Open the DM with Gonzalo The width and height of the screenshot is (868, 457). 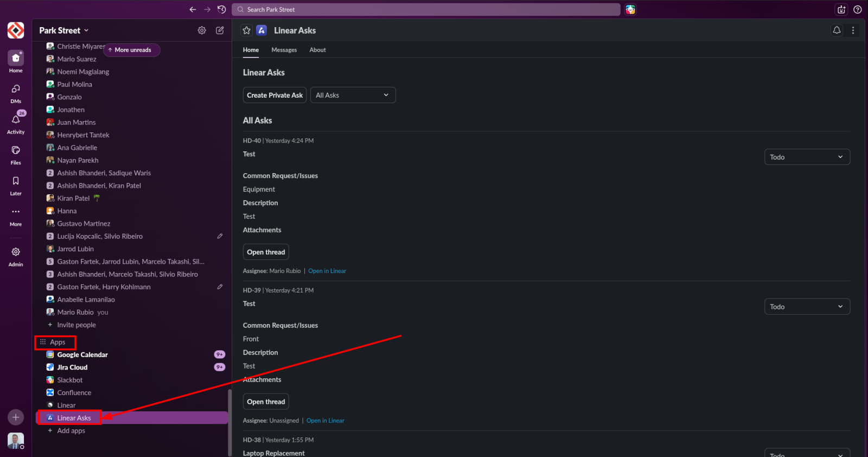point(131,97)
